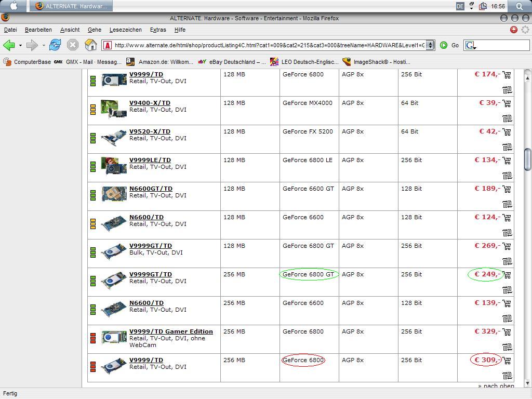Click the Google search engine icon

point(471,45)
